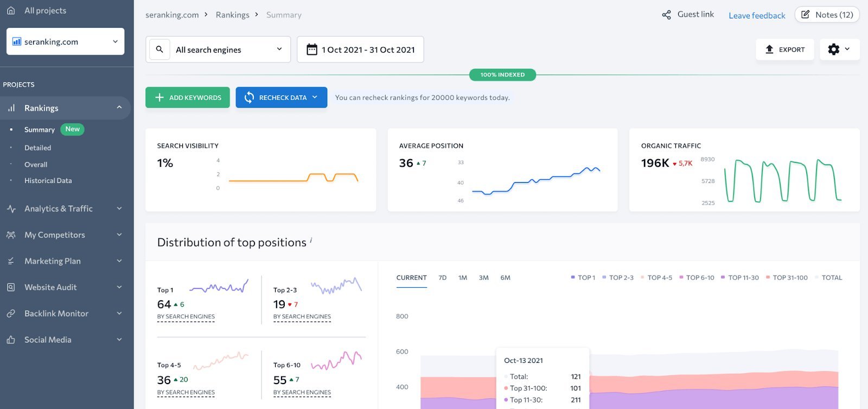The width and height of the screenshot is (868, 409).
Task: Switch chart range to 3M
Action: pyautogui.click(x=484, y=278)
